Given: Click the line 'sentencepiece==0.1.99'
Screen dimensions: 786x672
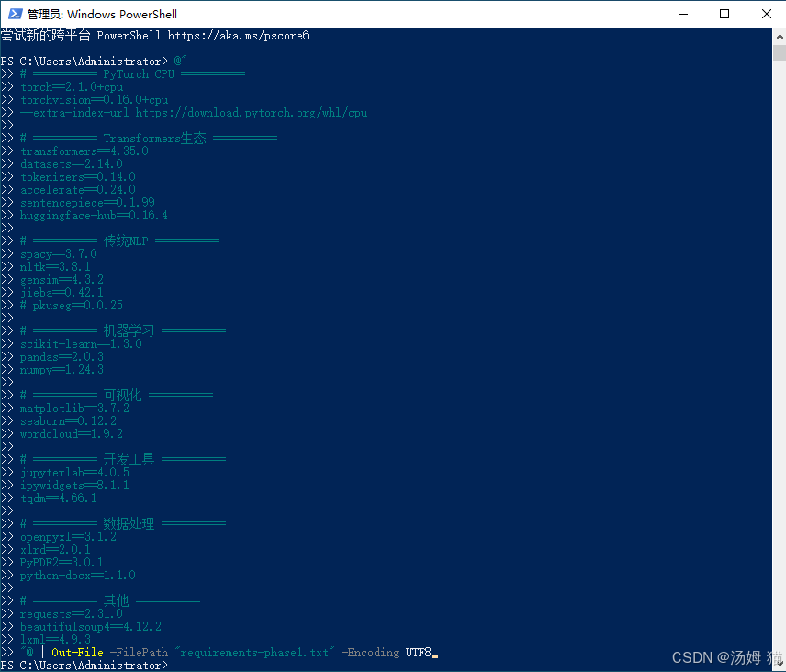Looking at the screenshot, I should pos(87,203).
